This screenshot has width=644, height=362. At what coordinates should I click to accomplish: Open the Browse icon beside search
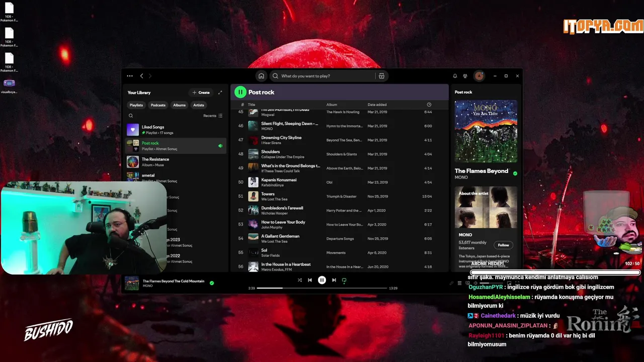(x=381, y=76)
